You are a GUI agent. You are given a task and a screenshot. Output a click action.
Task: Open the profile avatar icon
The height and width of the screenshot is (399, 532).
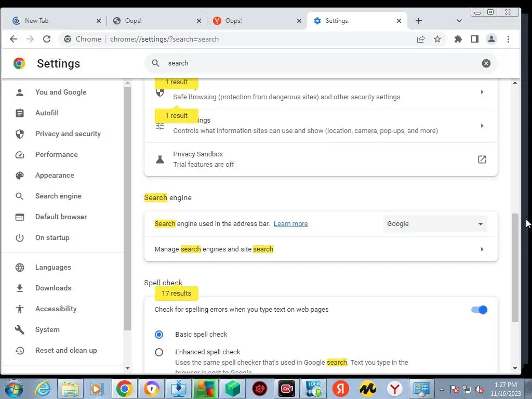point(491,39)
